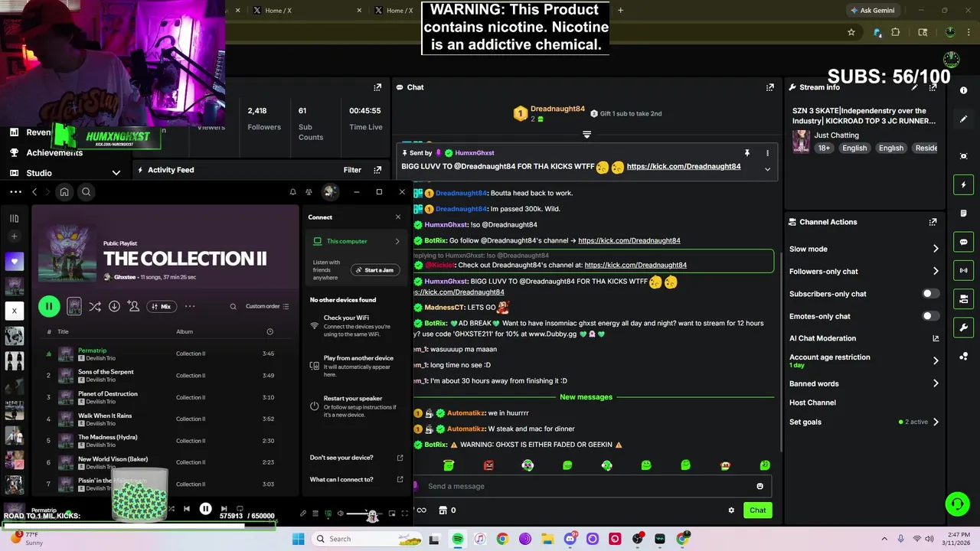Image resolution: width=980 pixels, height=551 pixels.
Task: Expand Set goals with 2 active
Action: point(864,422)
